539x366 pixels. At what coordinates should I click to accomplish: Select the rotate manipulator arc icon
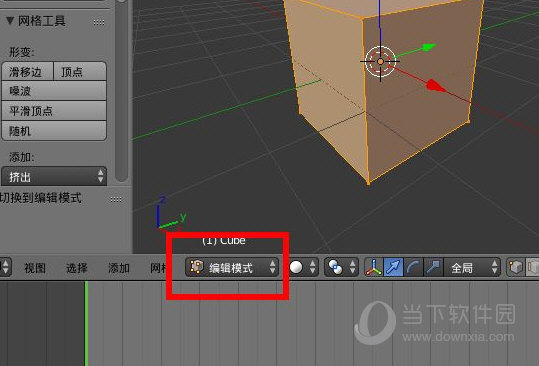[x=413, y=267]
